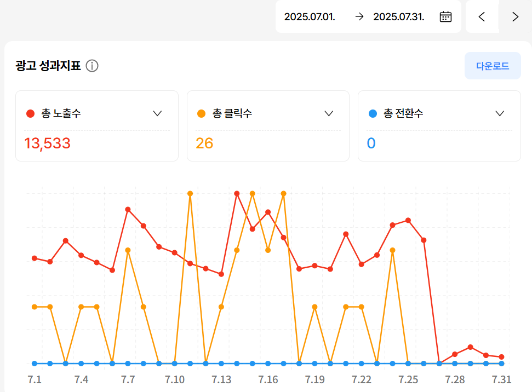Select the 26 clicks total value
The height and width of the screenshot is (392, 532).
pyautogui.click(x=204, y=143)
